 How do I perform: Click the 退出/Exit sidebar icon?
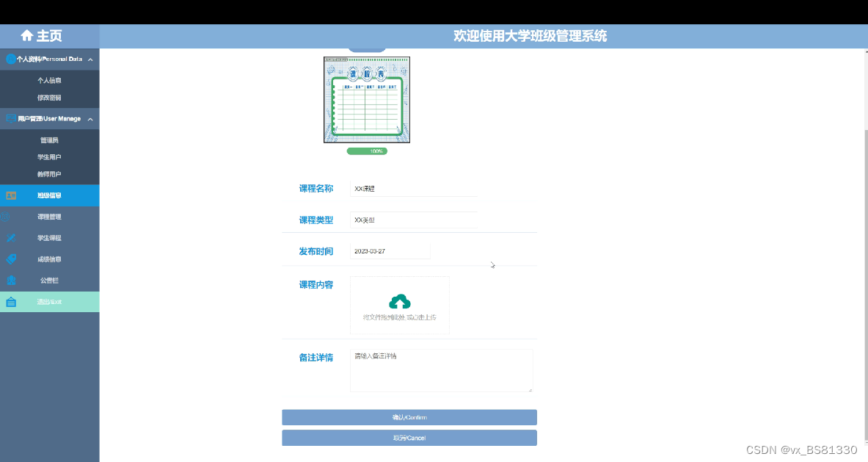pyautogui.click(x=11, y=302)
